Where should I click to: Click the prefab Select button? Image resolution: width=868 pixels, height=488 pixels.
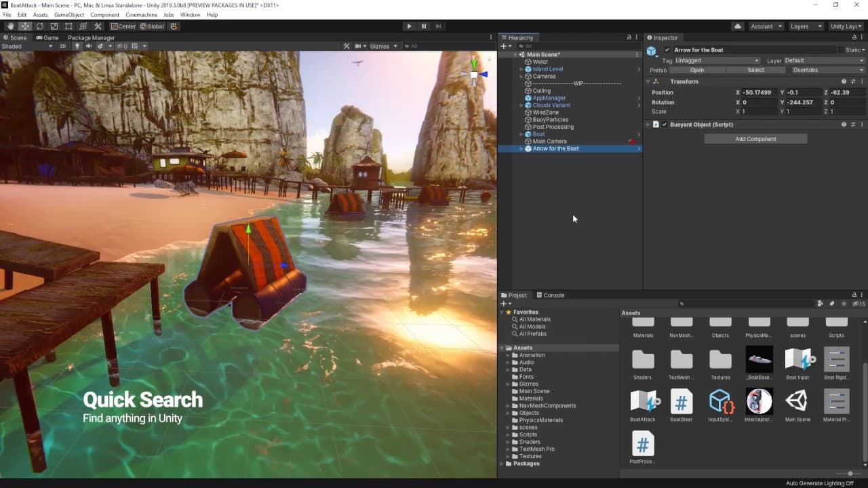point(755,70)
